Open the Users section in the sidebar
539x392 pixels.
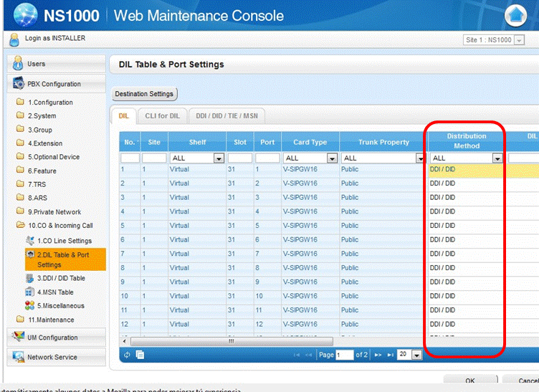pyautogui.click(x=36, y=64)
